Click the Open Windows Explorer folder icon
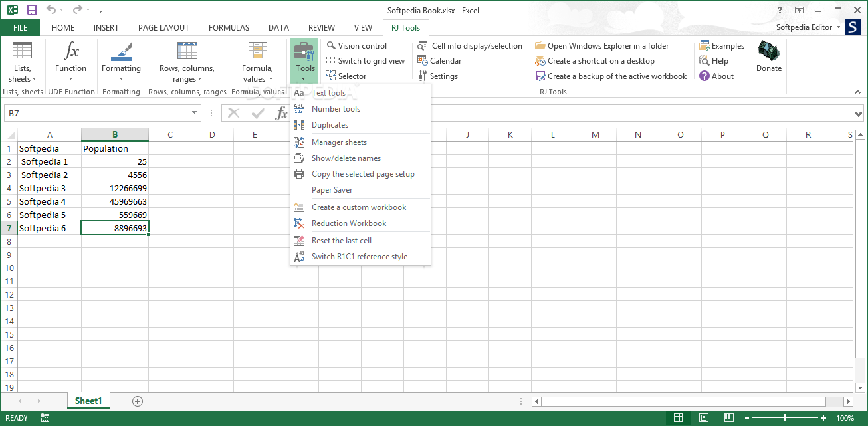This screenshot has height=426, width=868. pos(540,46)
